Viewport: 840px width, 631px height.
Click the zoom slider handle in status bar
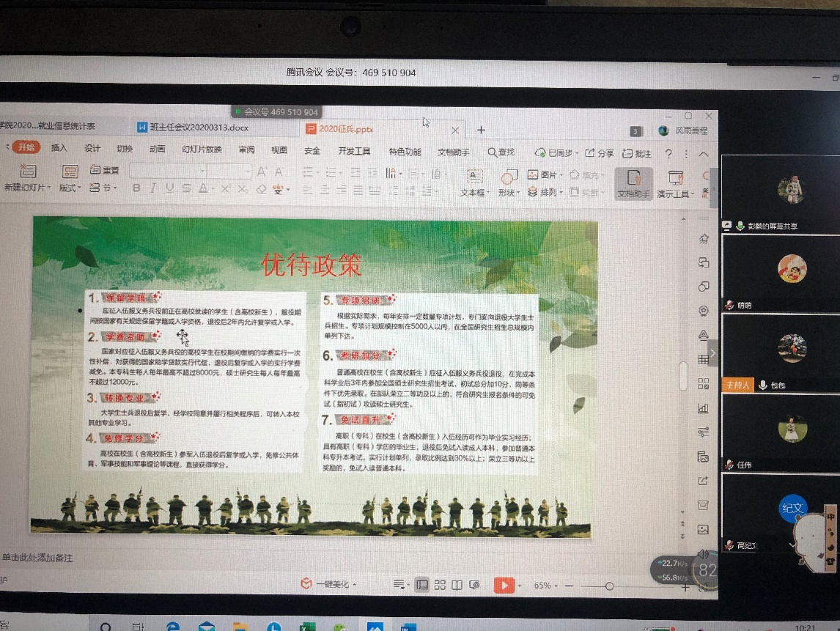coord(609,586)
